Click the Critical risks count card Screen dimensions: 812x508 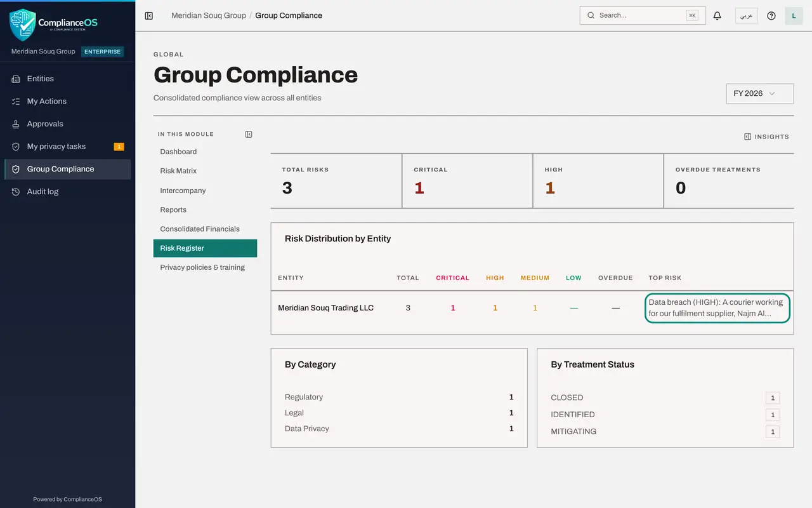pyautogui.click(x=468, y=181)
